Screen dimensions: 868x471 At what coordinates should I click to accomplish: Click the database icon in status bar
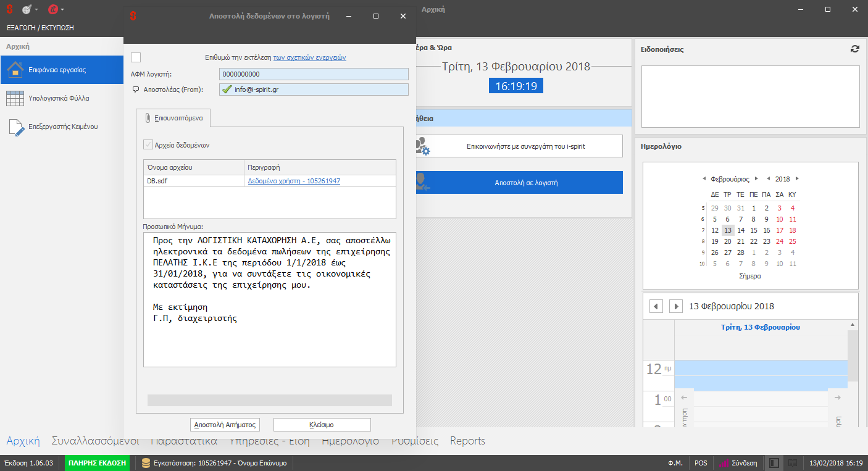146,463
